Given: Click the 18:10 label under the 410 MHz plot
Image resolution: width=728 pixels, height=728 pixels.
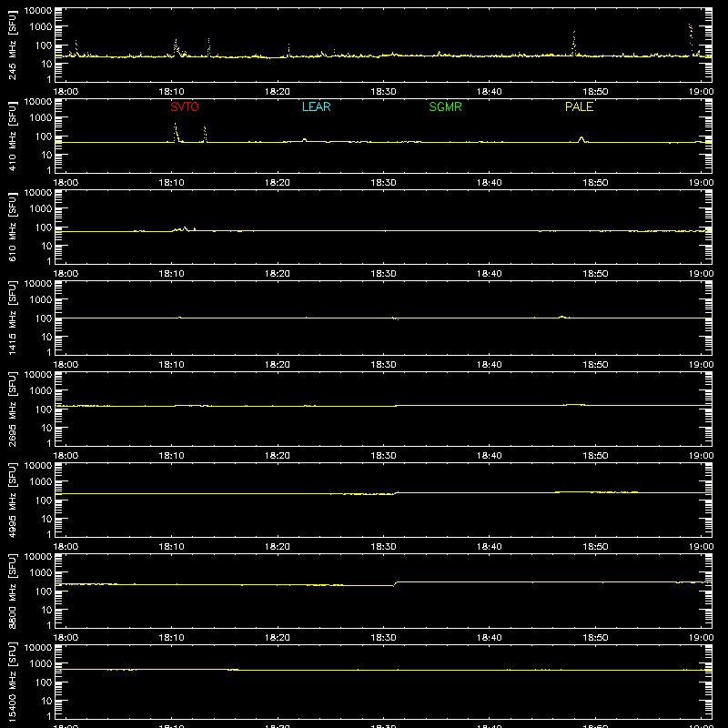Looking at the screenshot, I should click(172, 183).
